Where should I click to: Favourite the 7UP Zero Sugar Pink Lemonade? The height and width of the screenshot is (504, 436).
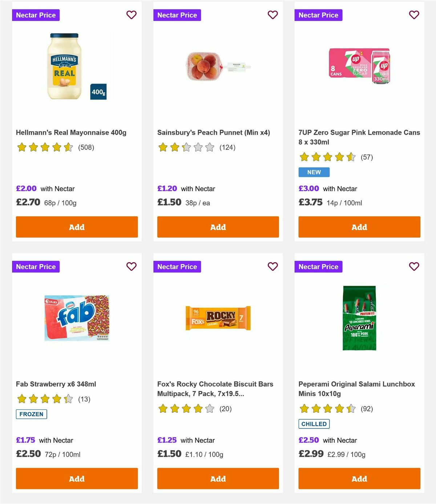pos(414,15)
